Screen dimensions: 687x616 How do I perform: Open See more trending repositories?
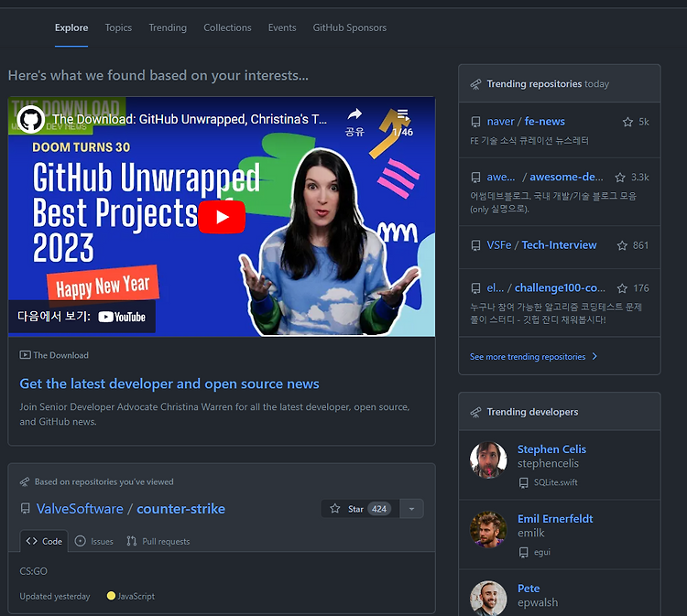528,357
